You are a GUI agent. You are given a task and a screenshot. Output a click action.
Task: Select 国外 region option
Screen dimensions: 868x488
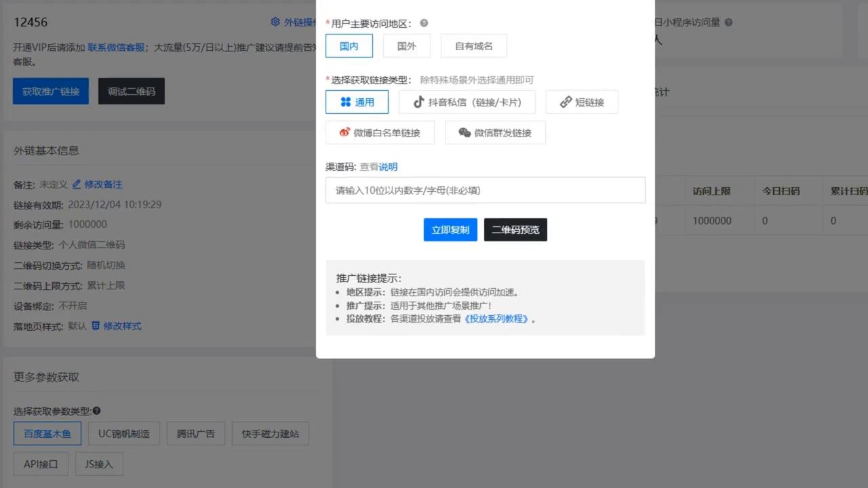click(406, 46)
